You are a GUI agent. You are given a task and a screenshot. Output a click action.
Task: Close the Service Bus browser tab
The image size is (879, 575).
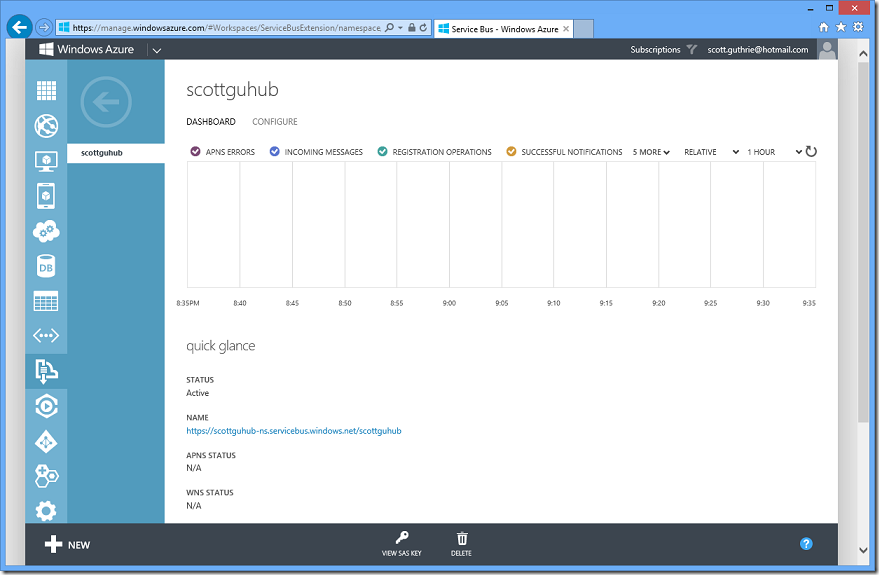click(566, 29)
